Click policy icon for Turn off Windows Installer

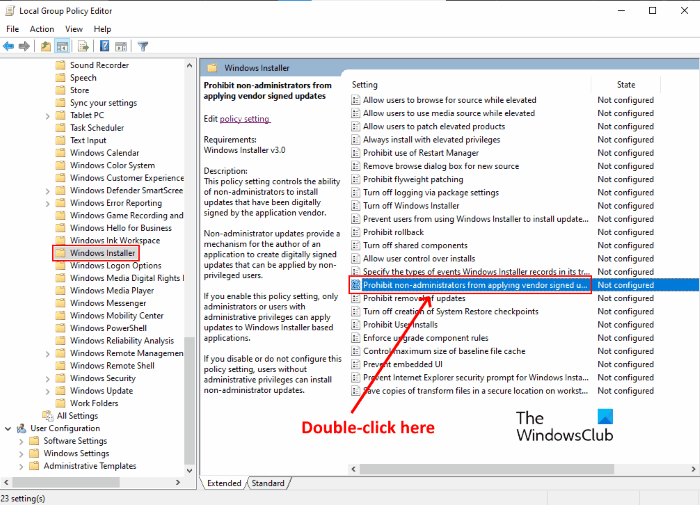(355, 206)
